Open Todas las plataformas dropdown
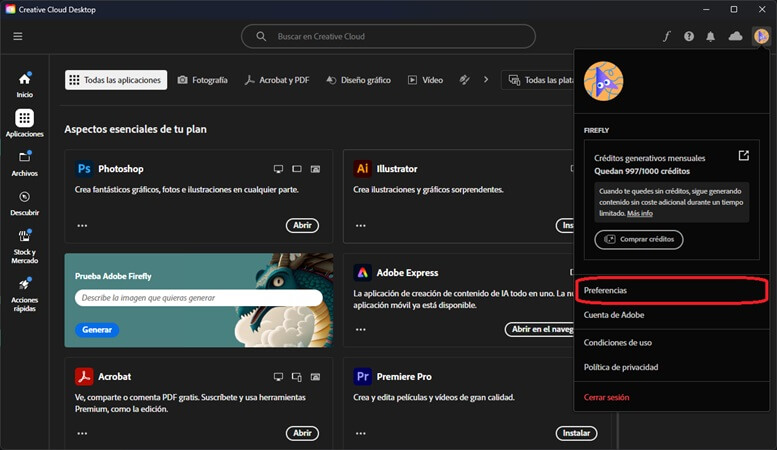This screenshot has width=777, height=450. (x=538, y=80)
